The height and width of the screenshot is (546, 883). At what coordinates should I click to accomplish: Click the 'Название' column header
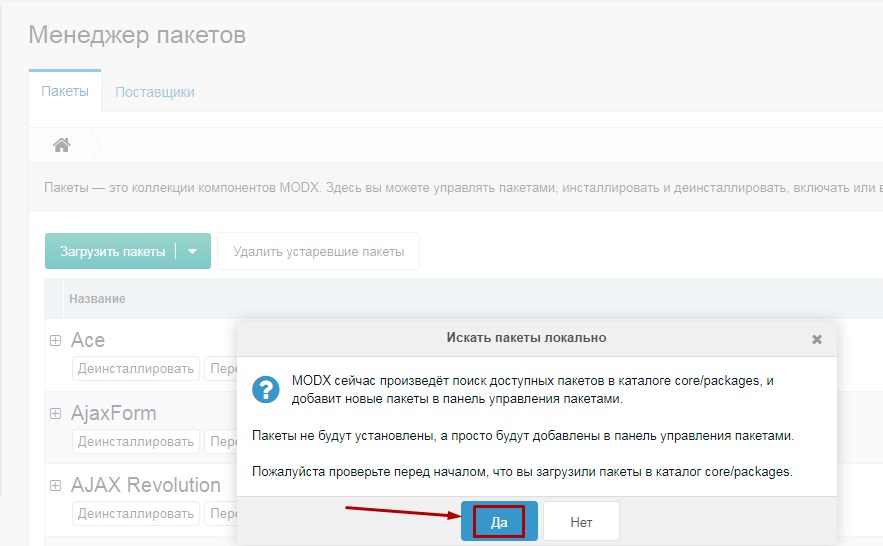tap(97, 299)
